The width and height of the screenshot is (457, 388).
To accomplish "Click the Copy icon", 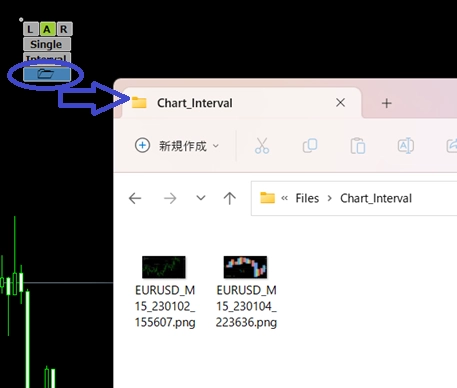I will 310,146.
